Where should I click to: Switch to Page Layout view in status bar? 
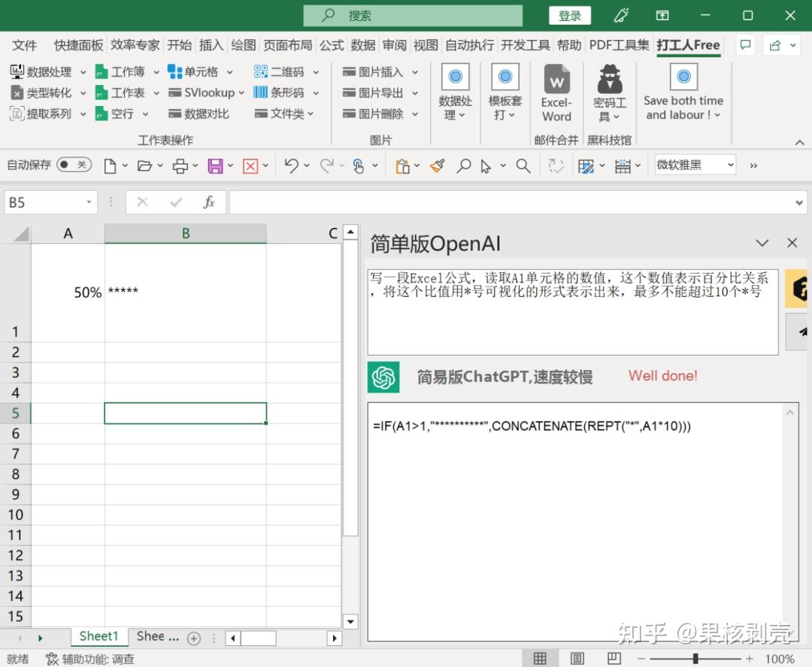coord(577,658)
